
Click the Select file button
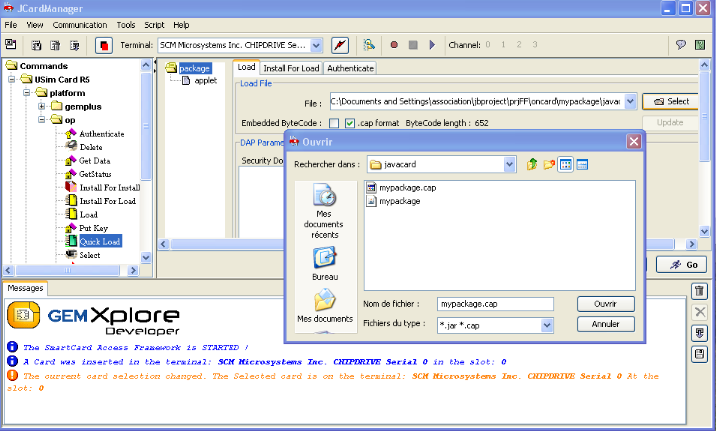[670, 101]
